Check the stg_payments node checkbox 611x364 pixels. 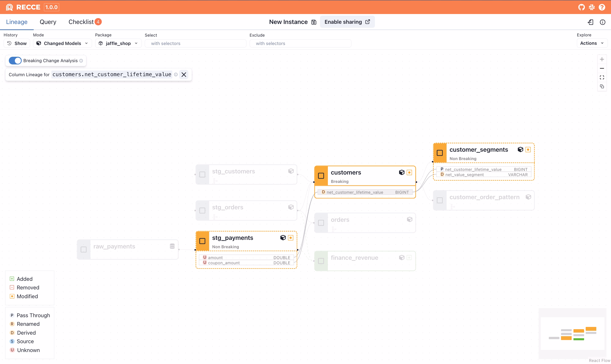pyautogui.click(x=202, y=241)
